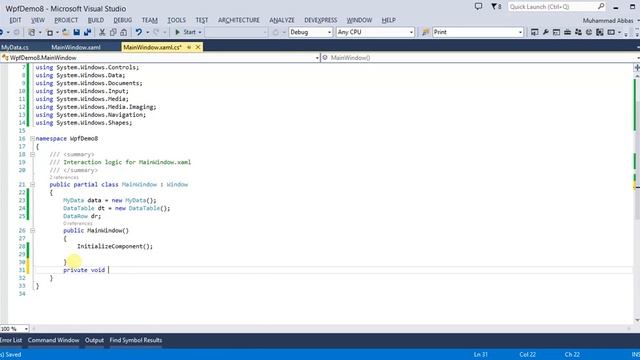Click the 0 references link above constructor
Screen dimensions: 640x360
(78, 224)
